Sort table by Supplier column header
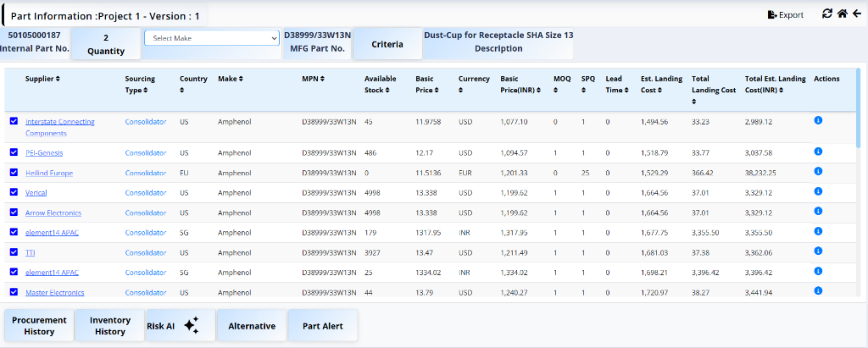This screenshot has height=348, width=868. pyautogui.click(x=42, y=79)
